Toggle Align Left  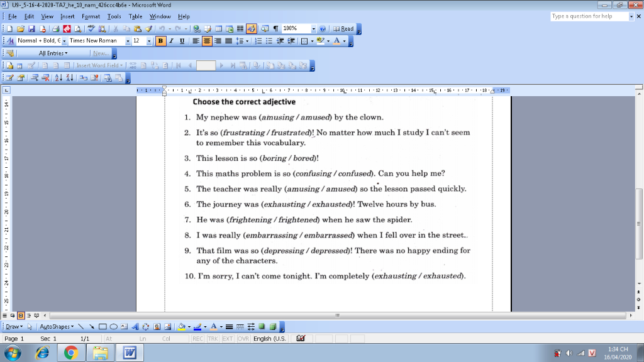tap(196, 41)
